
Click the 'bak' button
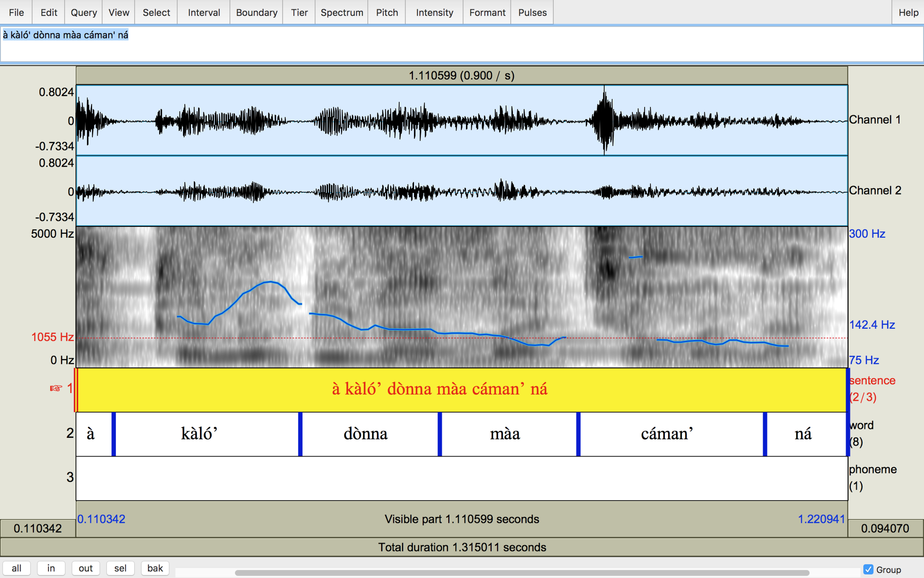point(155,568)
